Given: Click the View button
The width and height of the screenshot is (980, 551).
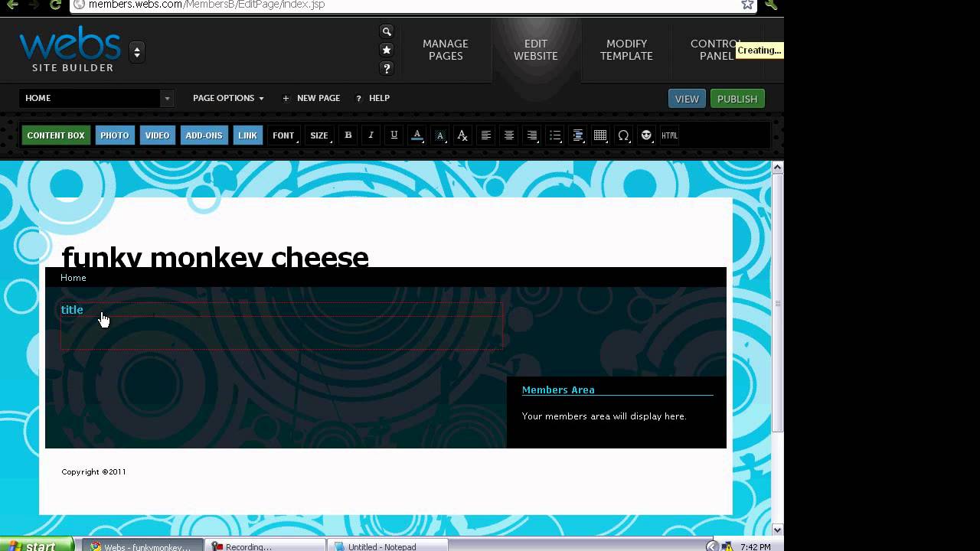Looking at the screenshot, I should 687,99.
